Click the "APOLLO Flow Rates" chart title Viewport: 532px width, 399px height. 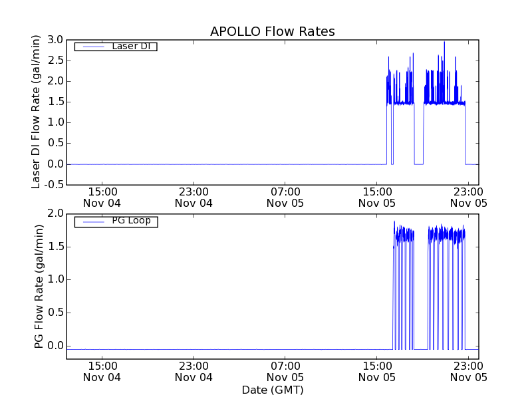pos(273,31)
